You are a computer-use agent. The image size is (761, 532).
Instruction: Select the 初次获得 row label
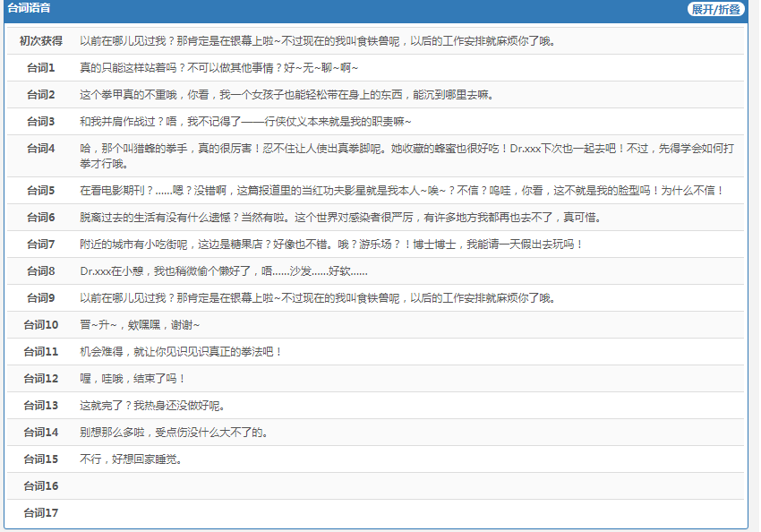(x=40, y=41)
